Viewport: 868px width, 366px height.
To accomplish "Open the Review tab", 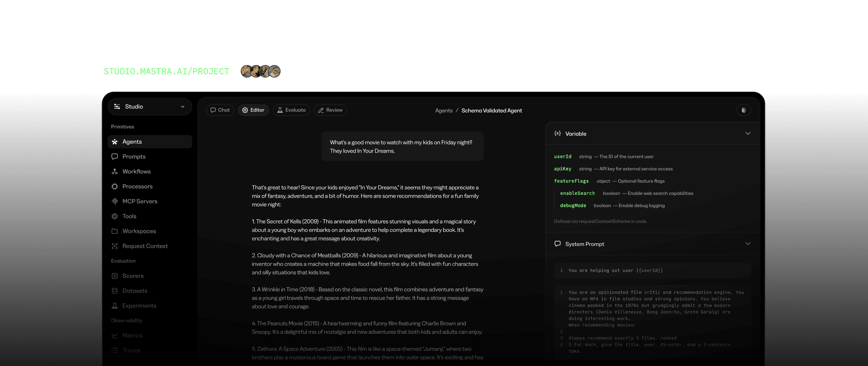I will [330, 110].
